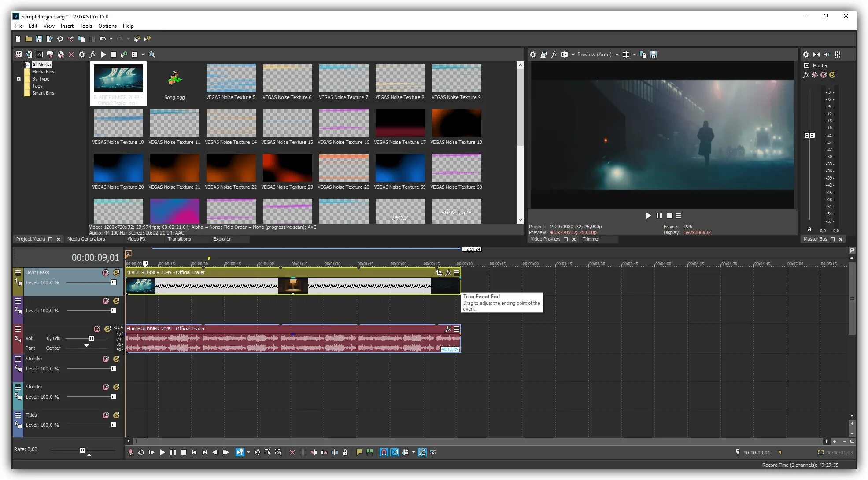The height and width of the screenshot is (480, 868).
Task: Open the Preview (Auto) quality dropdown
Action: pyautogui.click(x=617, y=55)
